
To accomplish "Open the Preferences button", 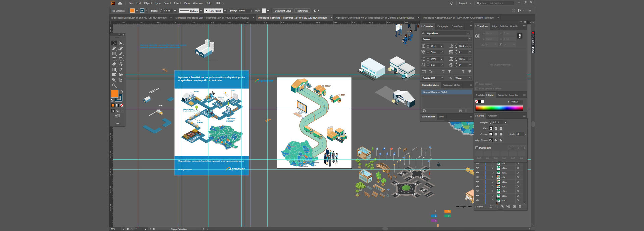I will point(302,11).
